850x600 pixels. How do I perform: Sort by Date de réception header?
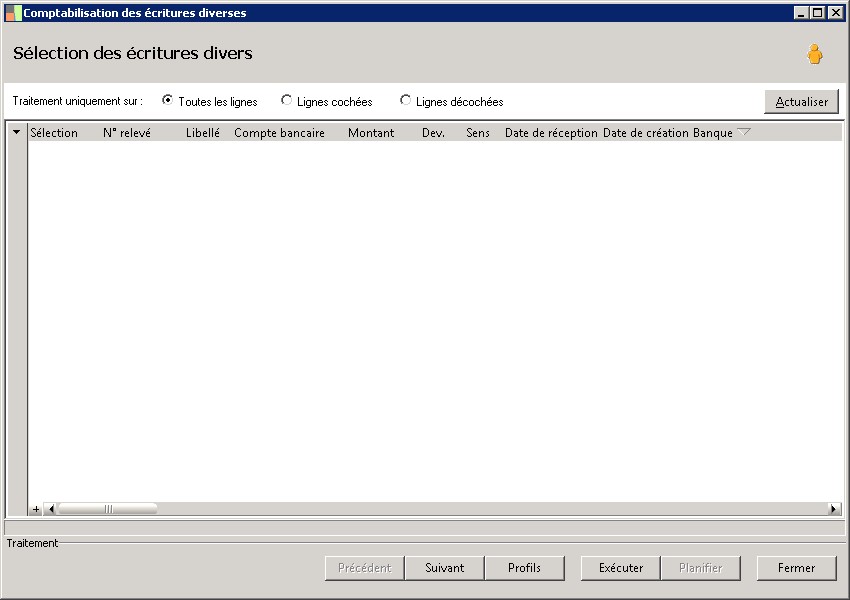[x=551, y=133]
